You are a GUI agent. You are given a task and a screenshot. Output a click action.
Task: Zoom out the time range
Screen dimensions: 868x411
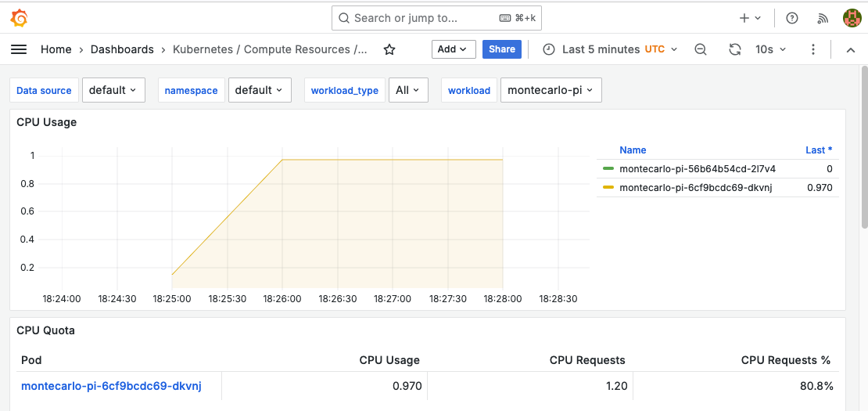click(701, 49)
